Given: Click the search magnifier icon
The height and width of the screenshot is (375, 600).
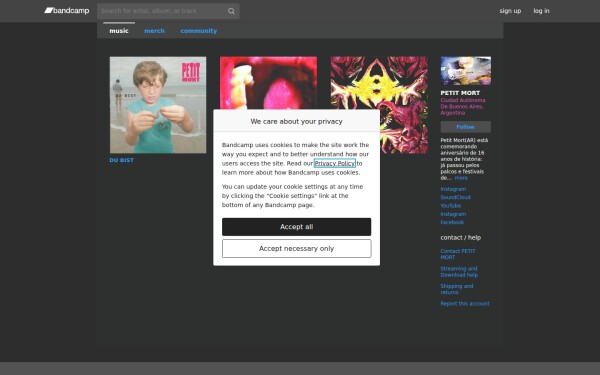Looking at the screenshot, I should click(x=232, y=11).
